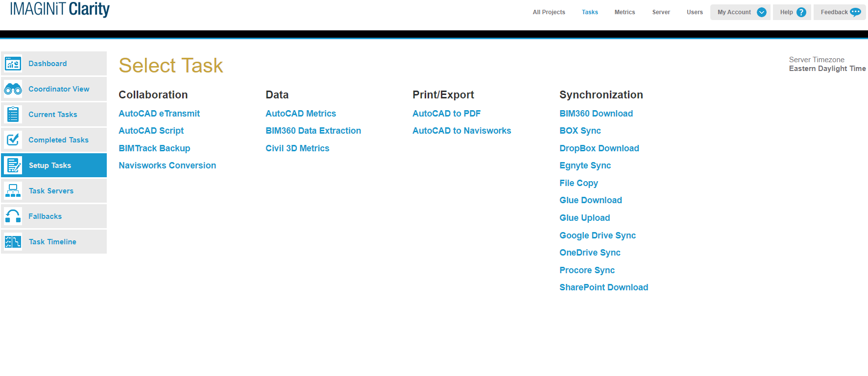
Task: Click the Coordinator View binoculars icon
Action: coord(13,89)
